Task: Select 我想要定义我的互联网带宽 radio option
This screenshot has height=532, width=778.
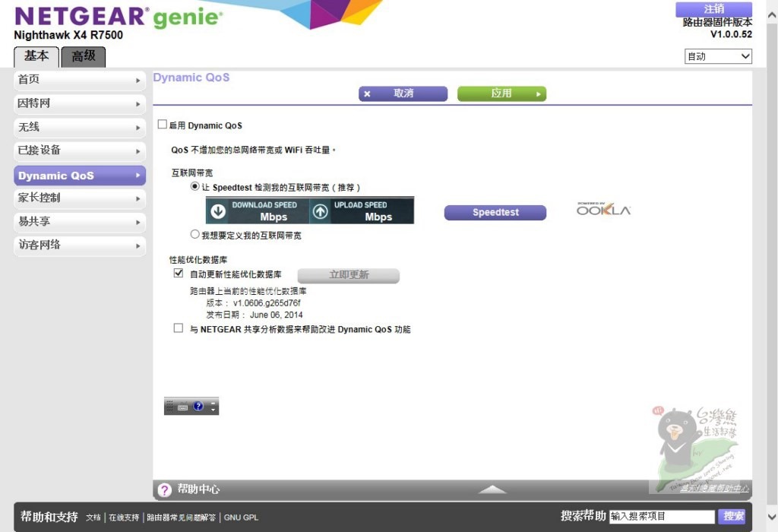Action: 195,234
